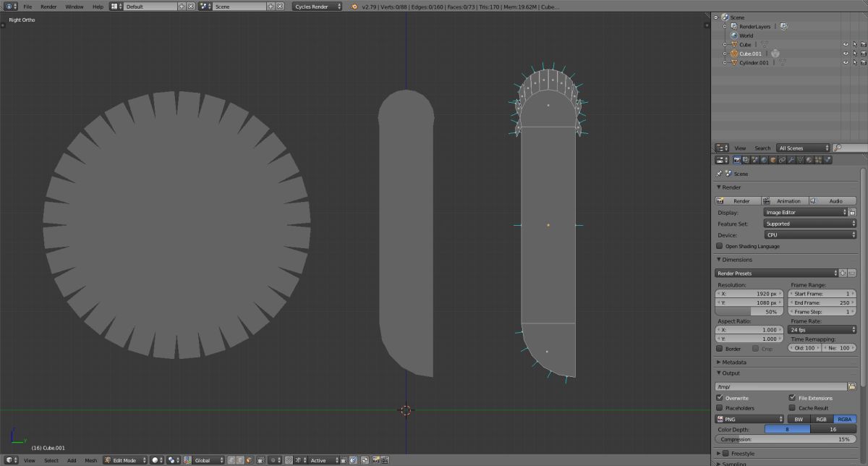Click the Compression 15% slider
Screen dimensions: 868x466
coord(786,439)
